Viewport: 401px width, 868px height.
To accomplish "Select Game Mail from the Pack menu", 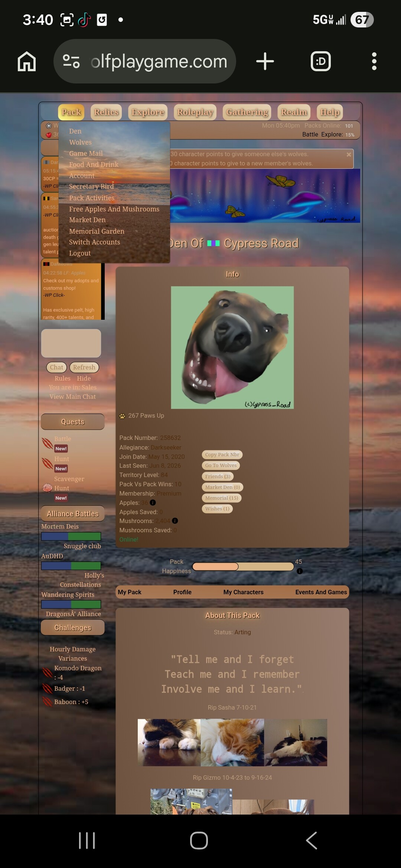I will coord(86,154).
